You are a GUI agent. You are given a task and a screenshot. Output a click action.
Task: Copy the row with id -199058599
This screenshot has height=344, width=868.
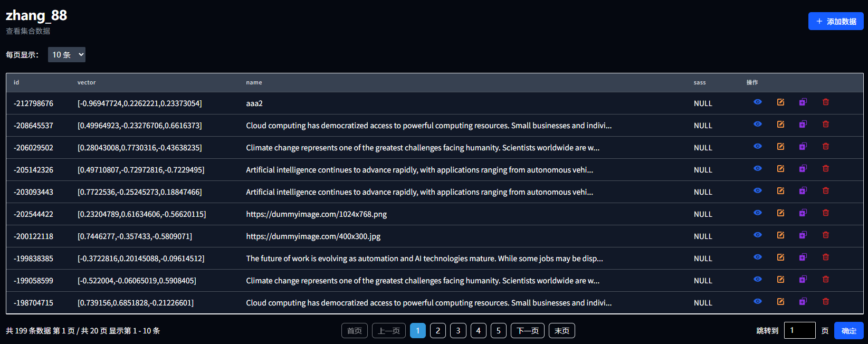803,279
